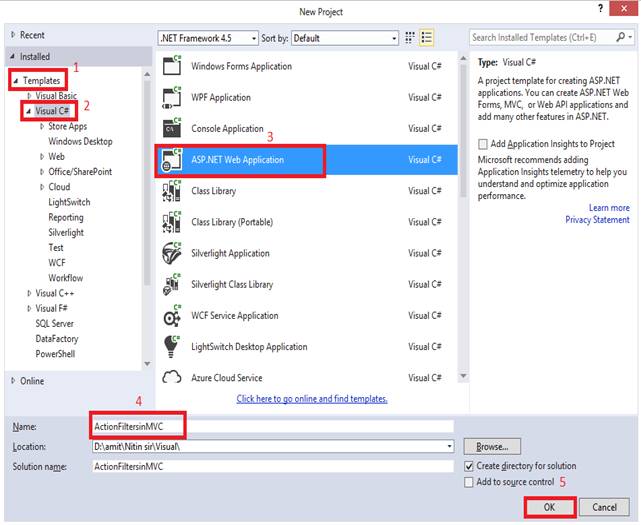This screenshot has height=525, width=641.
Task: Click the Solution name input field
Action: (273, 467)
